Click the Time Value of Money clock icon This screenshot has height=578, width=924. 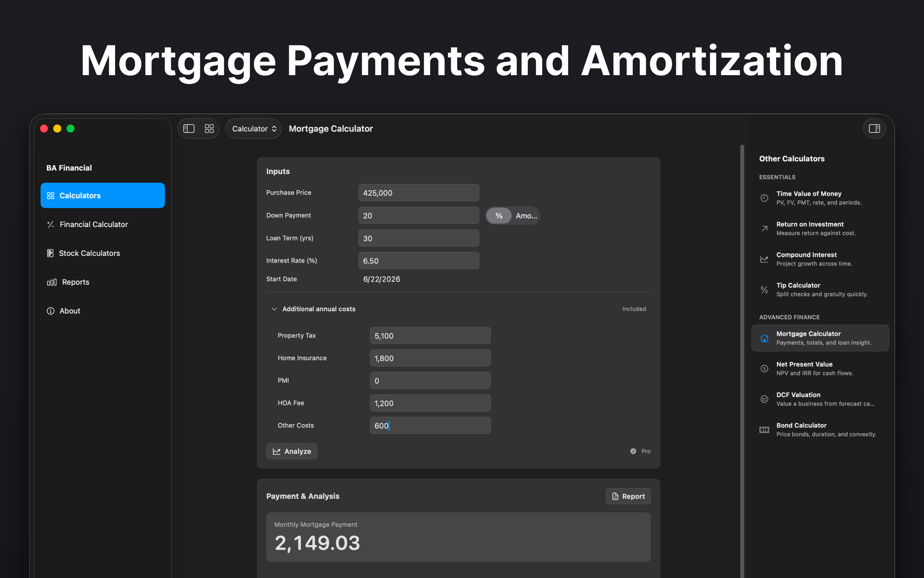coord(764,198)
